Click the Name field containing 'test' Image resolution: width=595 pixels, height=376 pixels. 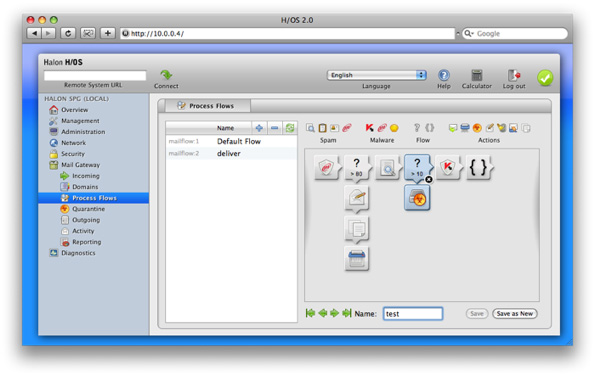tap(413, 314)
